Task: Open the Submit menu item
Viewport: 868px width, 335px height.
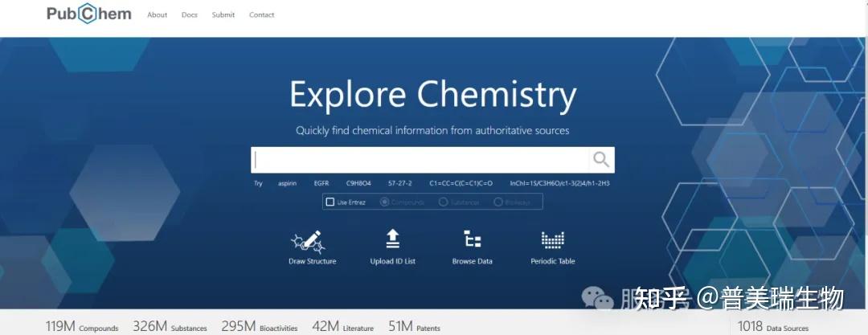Action: coord(223,15)
